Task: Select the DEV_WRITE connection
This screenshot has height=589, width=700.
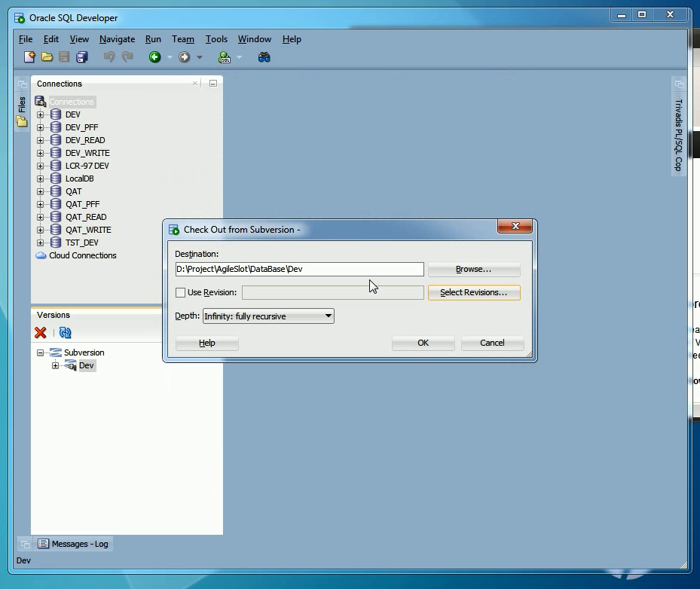Action: 87,153
